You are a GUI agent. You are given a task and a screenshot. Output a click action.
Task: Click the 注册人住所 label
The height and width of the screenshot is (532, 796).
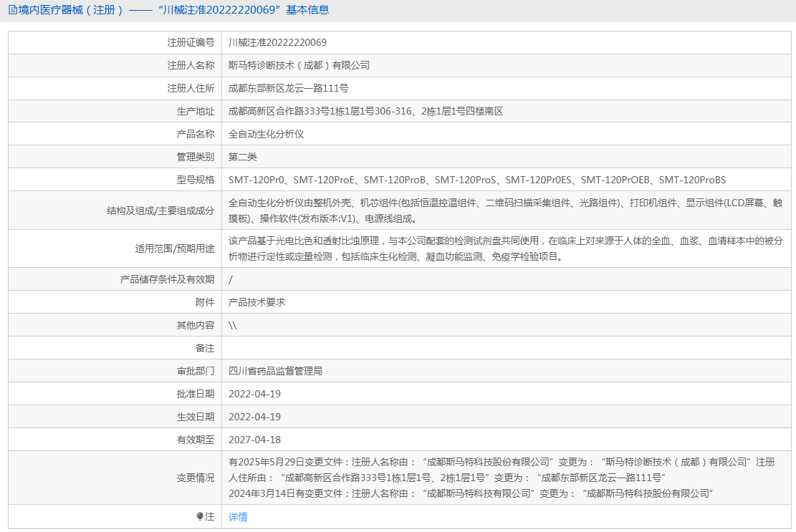tap(191, 88)
